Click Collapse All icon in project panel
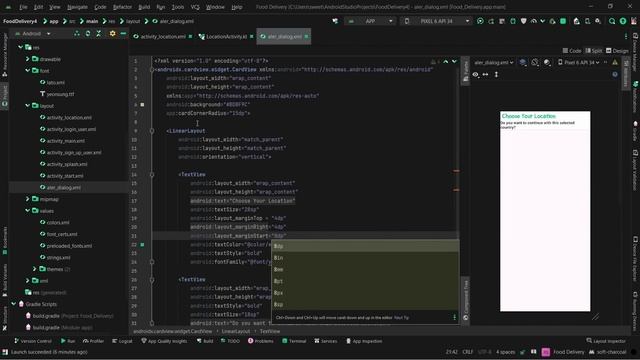 pos(98,33)
